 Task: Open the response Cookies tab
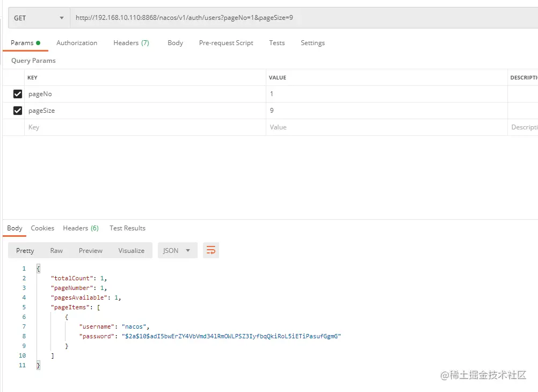tap(42, 228)
